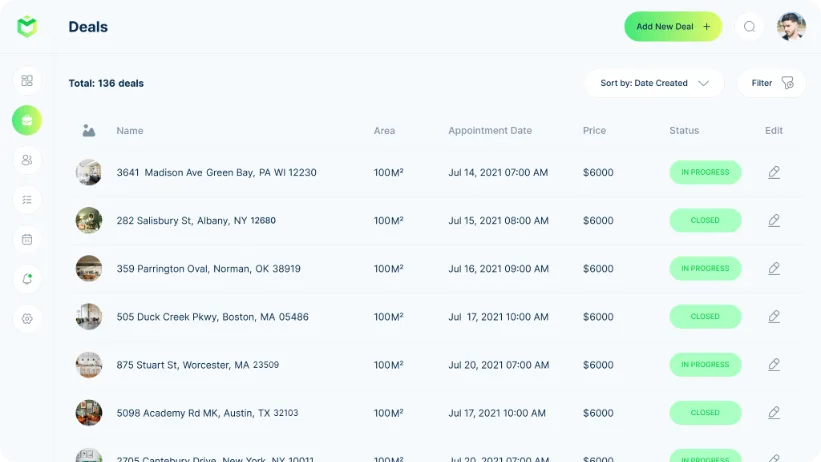
Task: Click the search magnifier icon
Action: (749, 27)
